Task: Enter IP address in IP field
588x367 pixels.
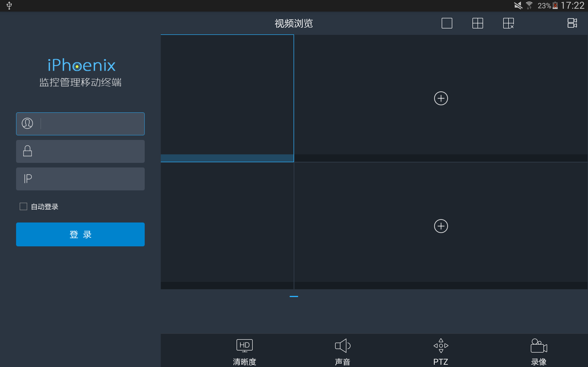Action: pyautogui.click(x=80, y=179)
